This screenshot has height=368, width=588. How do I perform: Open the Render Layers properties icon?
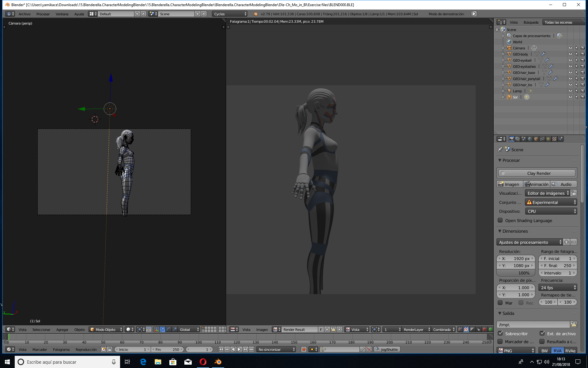(518, 139)
